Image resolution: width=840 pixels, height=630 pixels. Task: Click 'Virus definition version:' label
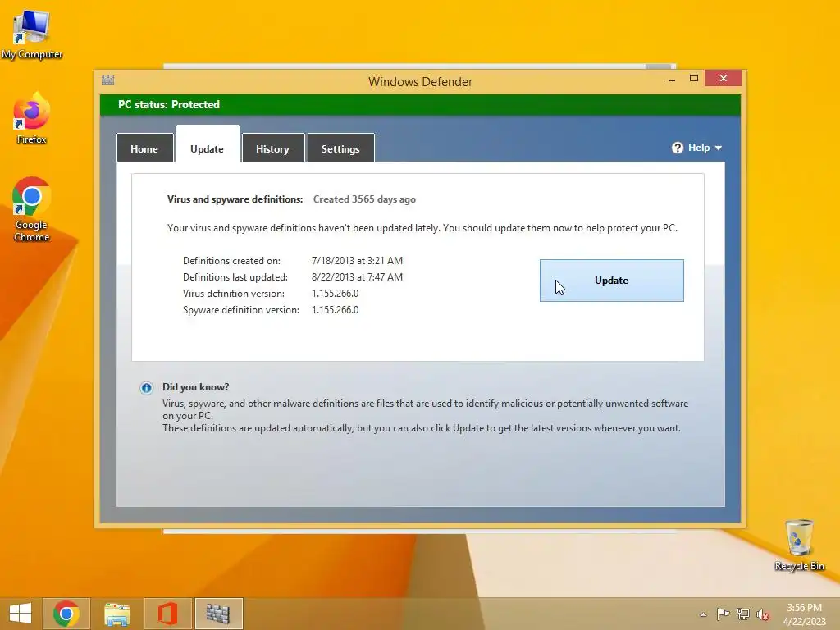tap(234, 294)
